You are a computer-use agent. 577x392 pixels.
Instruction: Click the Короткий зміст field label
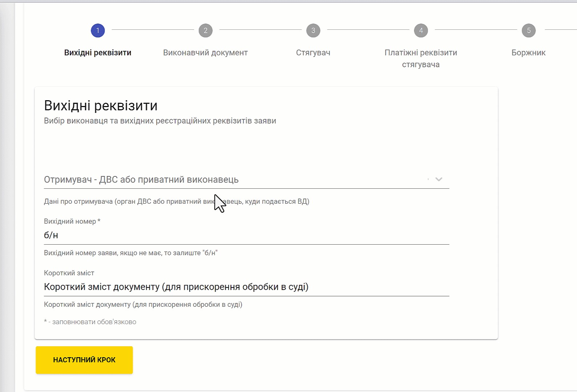click(69, 273)
